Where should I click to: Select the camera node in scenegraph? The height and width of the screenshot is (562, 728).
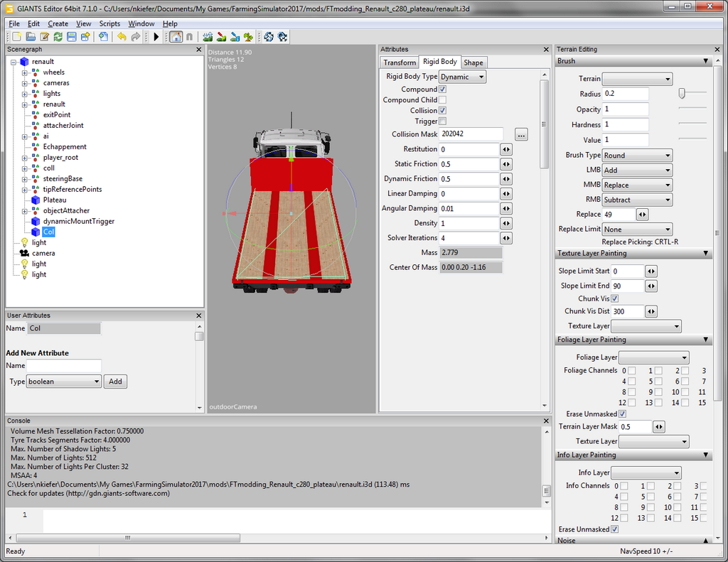(43, 254)
